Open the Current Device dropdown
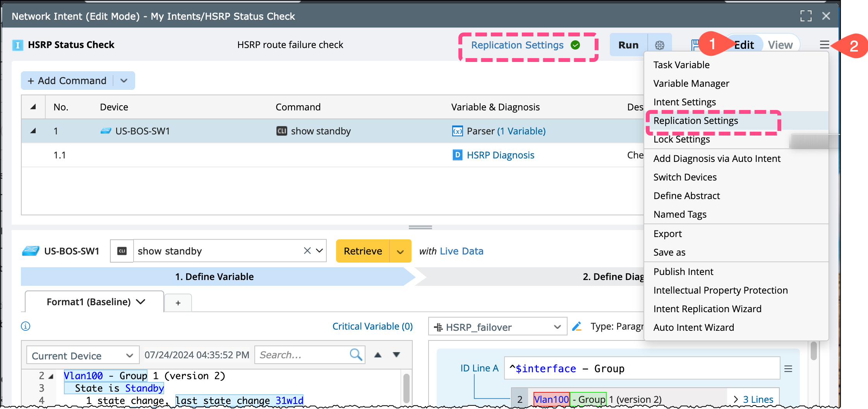Image resolution: width=868 pixels, height=409 pixels. pyautogui.click(x=82, y=355)
